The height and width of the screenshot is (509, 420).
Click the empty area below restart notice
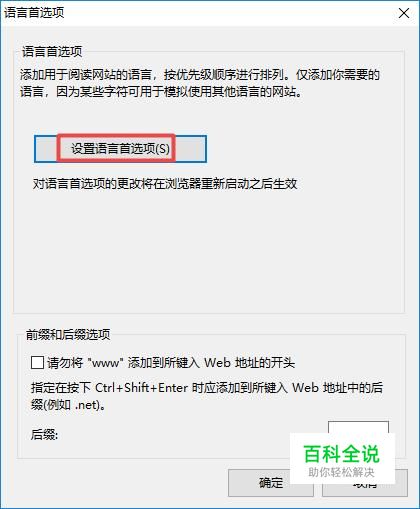click(208, 250)
